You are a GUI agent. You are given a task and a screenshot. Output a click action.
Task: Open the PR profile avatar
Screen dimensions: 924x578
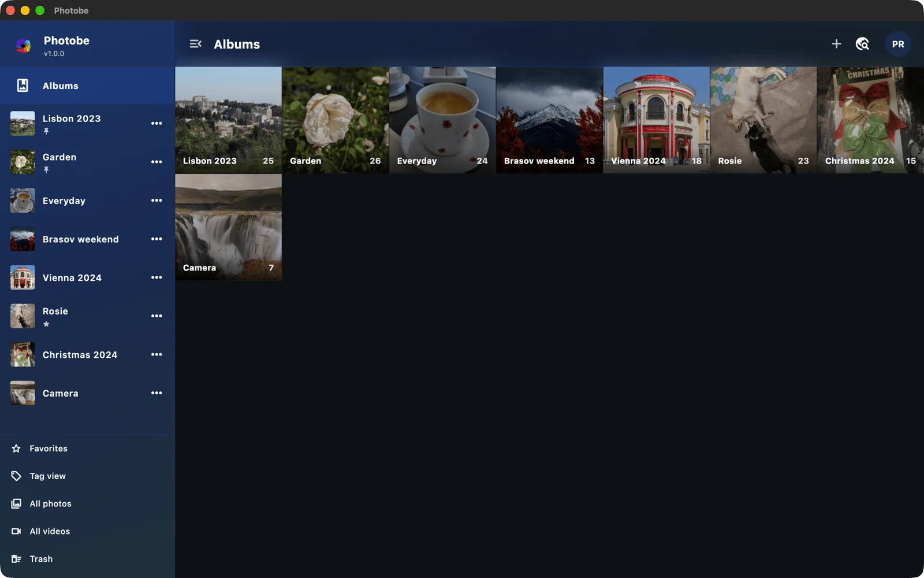(x=898, y=44)
